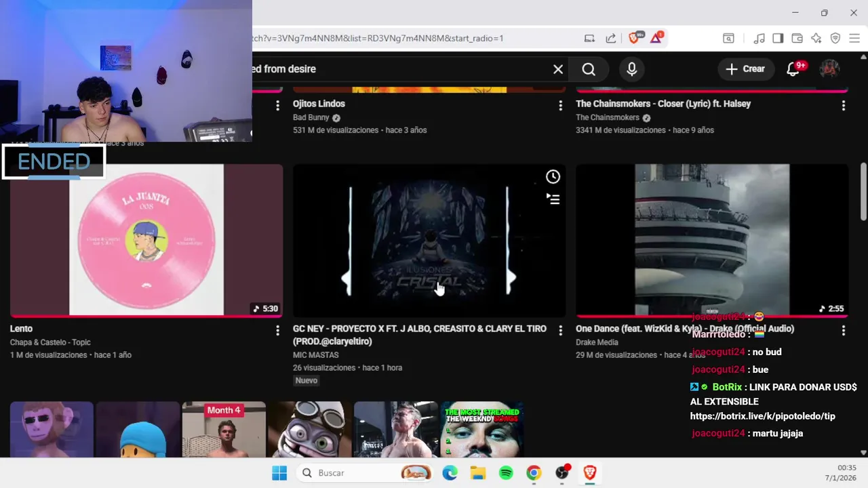Visit the MIC MASTAS channel
868x488 pixels.
coord(315,354)
